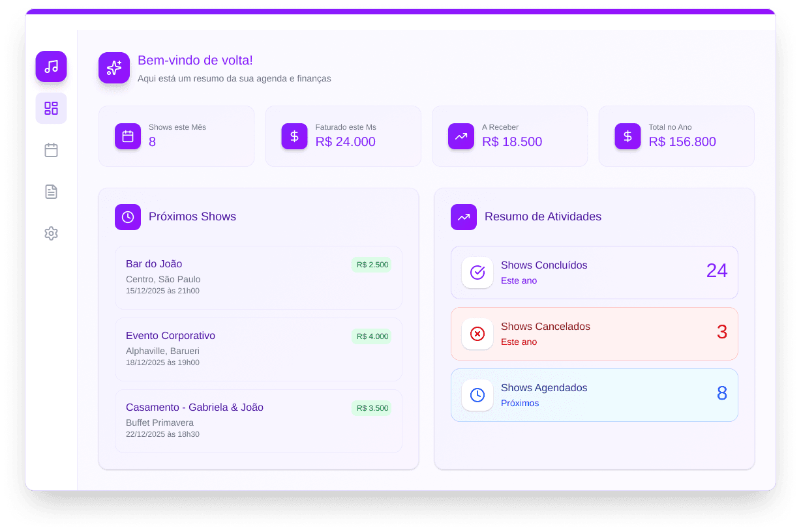The height and width of the screenshot is (532, 801).
Task: Open the documents icon in the sidebar
Action: [51, 192]
